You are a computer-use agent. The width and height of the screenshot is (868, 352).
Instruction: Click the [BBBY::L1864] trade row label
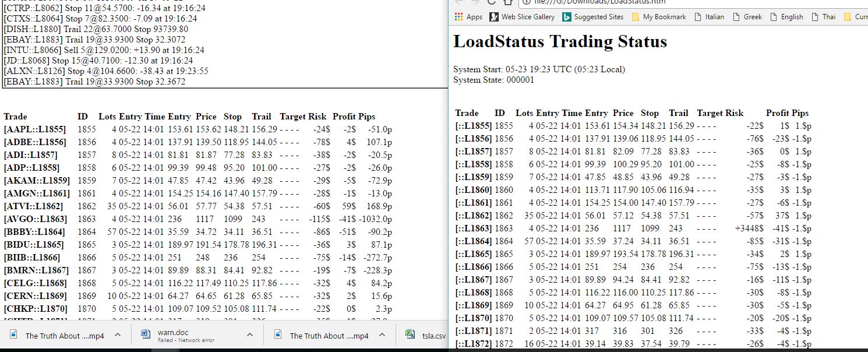point(34,232)
